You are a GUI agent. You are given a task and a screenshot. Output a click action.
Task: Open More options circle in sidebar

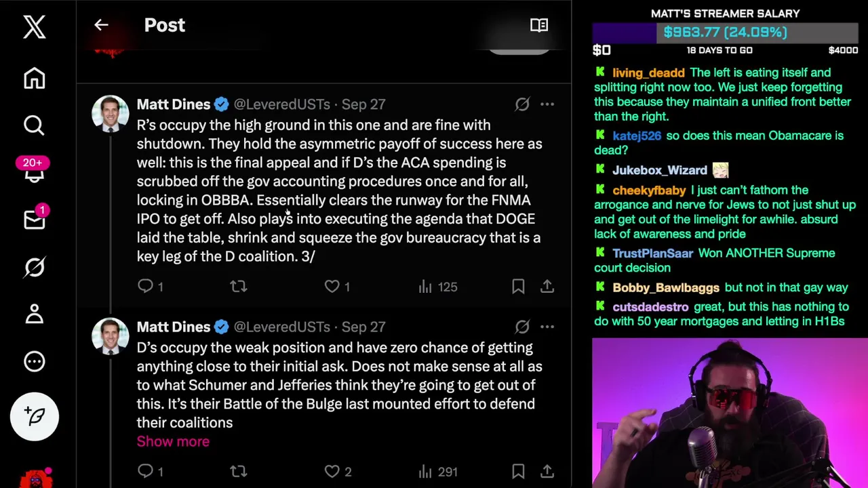(34, 361)
